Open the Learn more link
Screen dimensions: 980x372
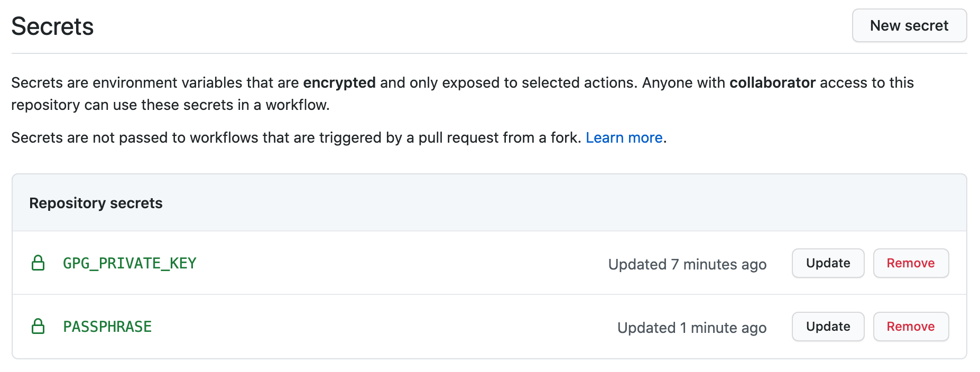tap(624, 137)
